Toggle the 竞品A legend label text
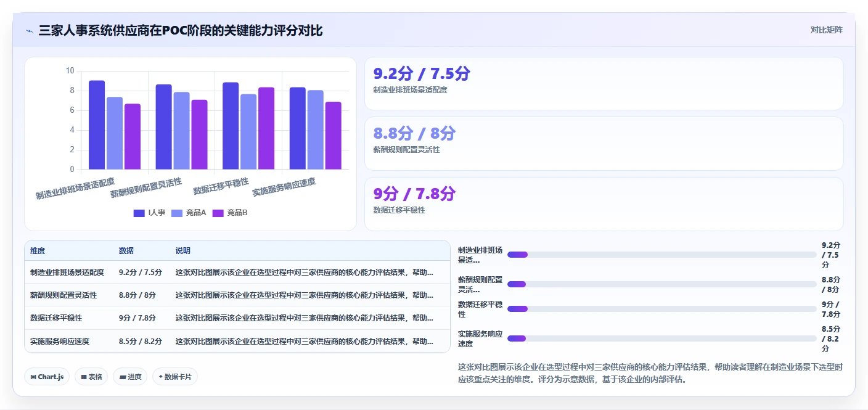 click(196, 213)
